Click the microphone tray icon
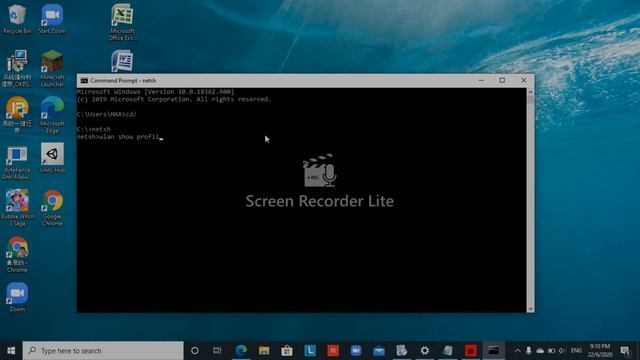This screenshot has width=640, height=360. coord(529,351)
